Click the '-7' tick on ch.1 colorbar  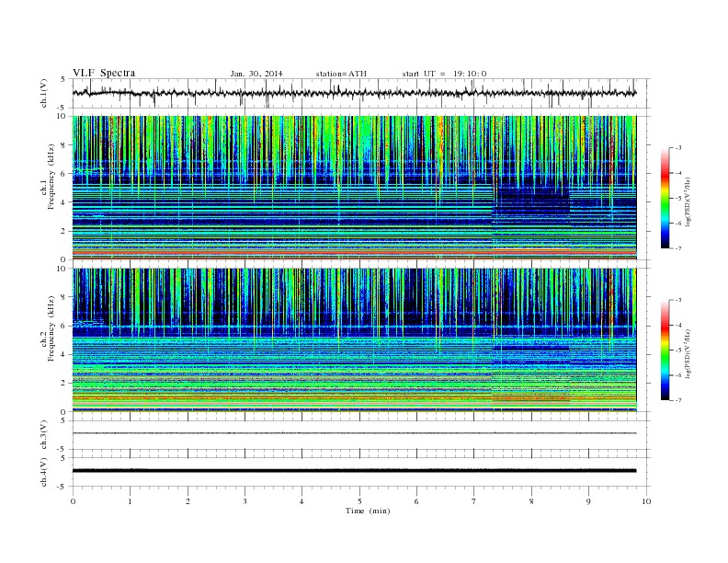pos(678,248)
